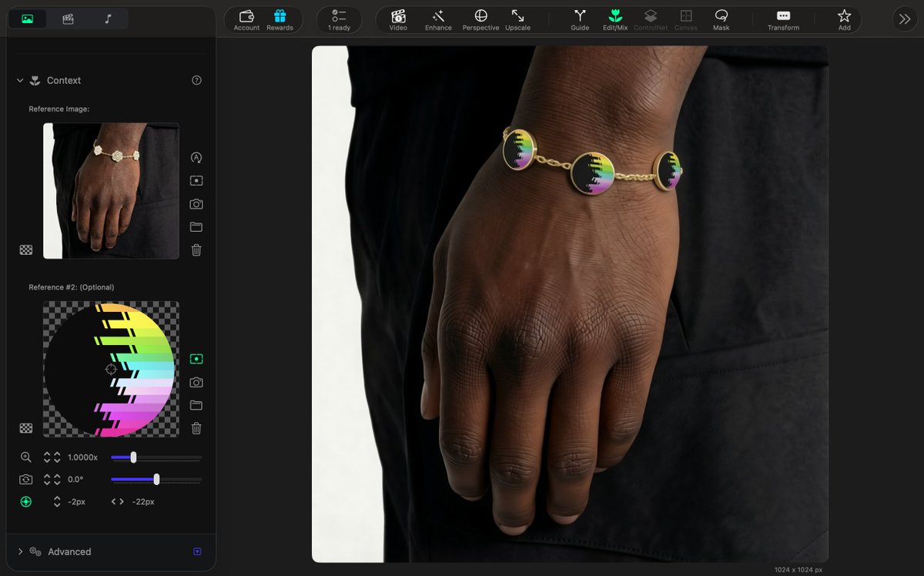Toggle the green position target icon
This screenshot has width=924, height=576.
point(26,501)
